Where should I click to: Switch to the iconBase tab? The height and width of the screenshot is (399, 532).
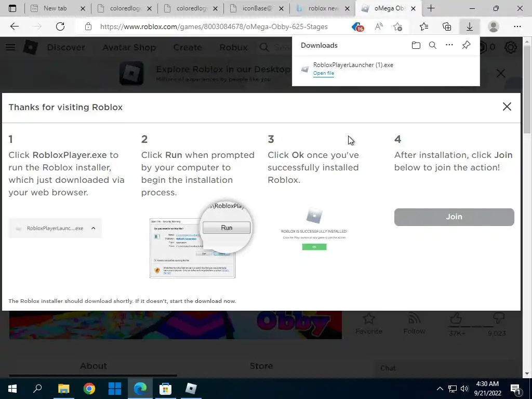tap(258, 8)
